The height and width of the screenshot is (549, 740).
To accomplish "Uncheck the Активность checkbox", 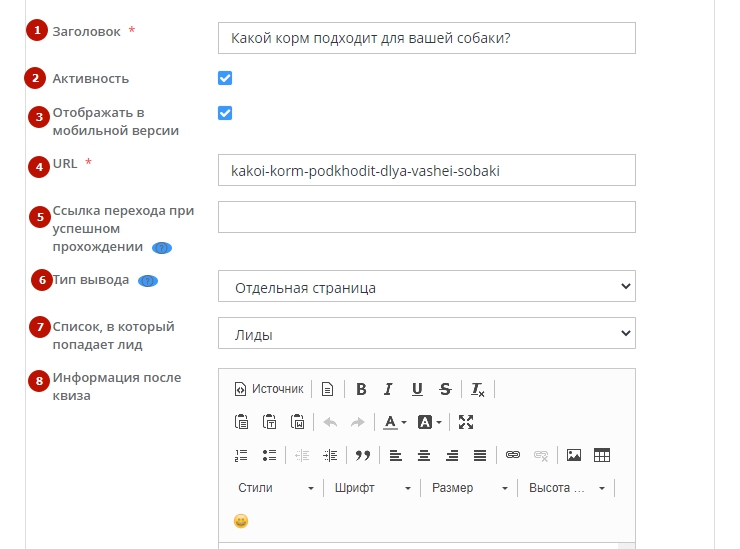I will [x=225, y=78].
